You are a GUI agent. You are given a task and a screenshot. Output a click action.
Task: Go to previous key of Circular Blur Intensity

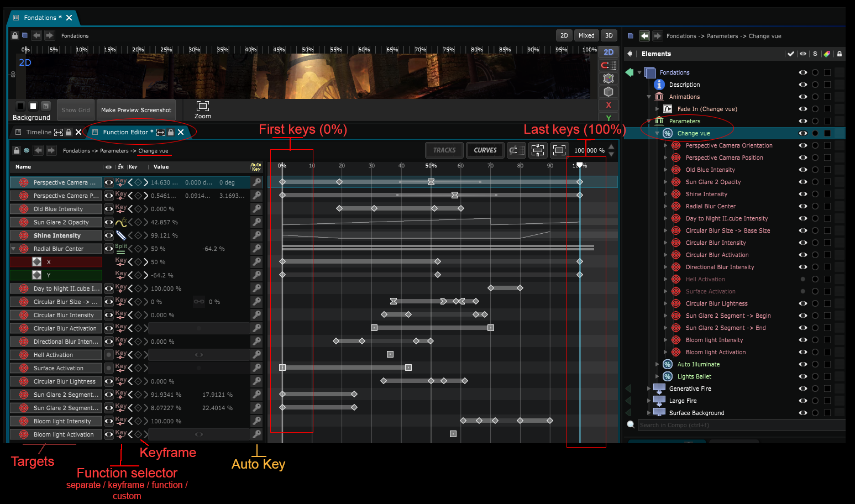coord(130,315)
